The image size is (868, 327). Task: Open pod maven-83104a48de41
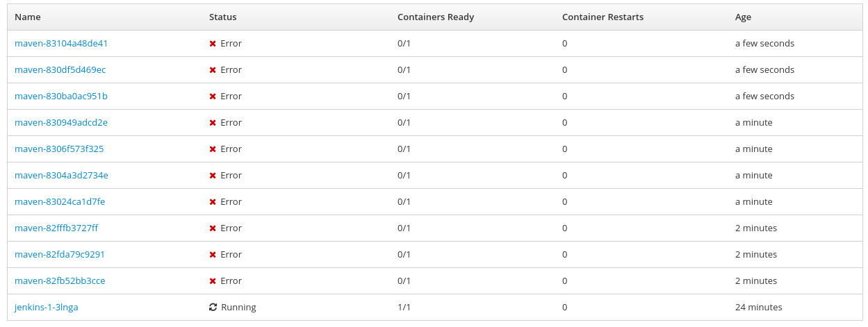click(61, 43)
